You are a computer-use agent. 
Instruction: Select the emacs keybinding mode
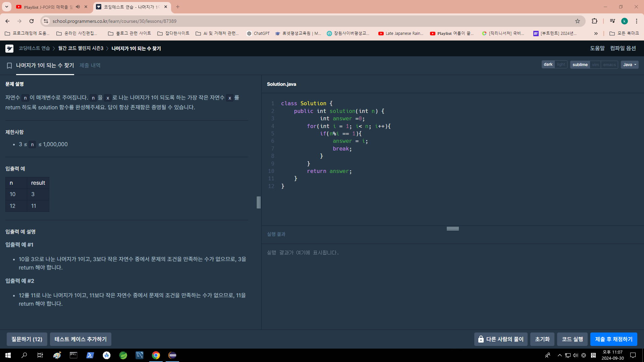(x=609, y=65)
